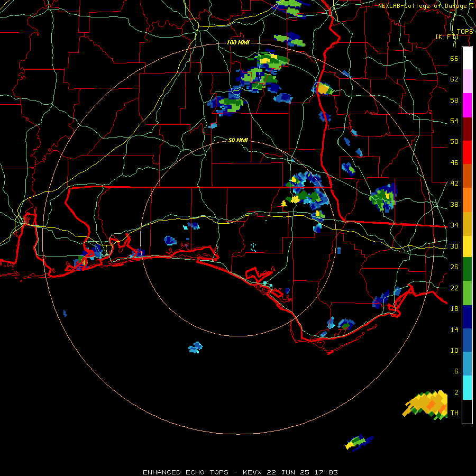The width and height of the screenshot is (476, 476).
Task: Click the light orange scale swatch
Action: (x=467, y=200)
